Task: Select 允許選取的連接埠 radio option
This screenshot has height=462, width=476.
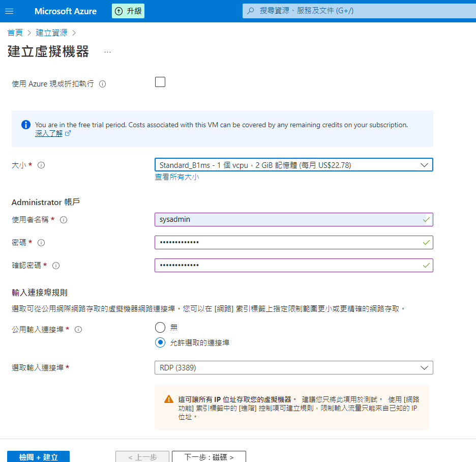Action: (160, 342)
